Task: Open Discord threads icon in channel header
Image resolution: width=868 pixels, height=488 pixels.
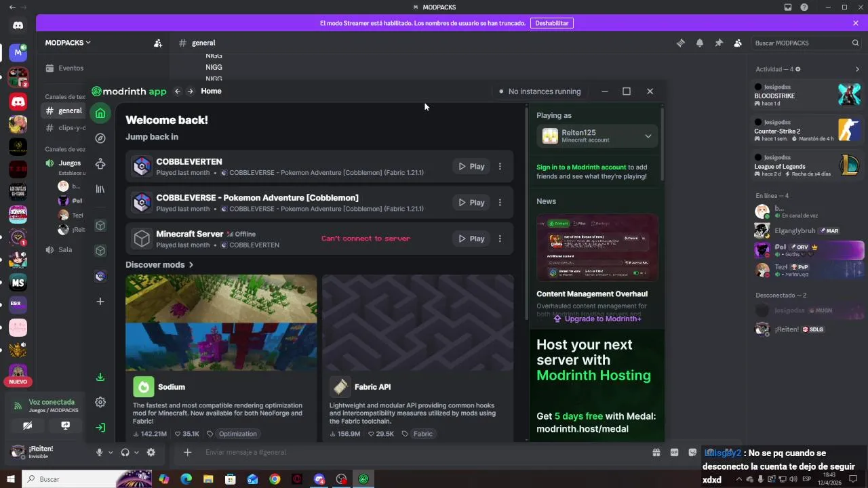Action: pos(681,43)
